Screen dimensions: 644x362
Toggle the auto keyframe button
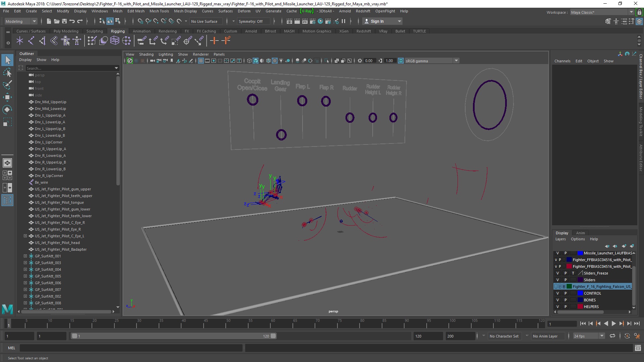pyautogui.click(x=627, y=336)
